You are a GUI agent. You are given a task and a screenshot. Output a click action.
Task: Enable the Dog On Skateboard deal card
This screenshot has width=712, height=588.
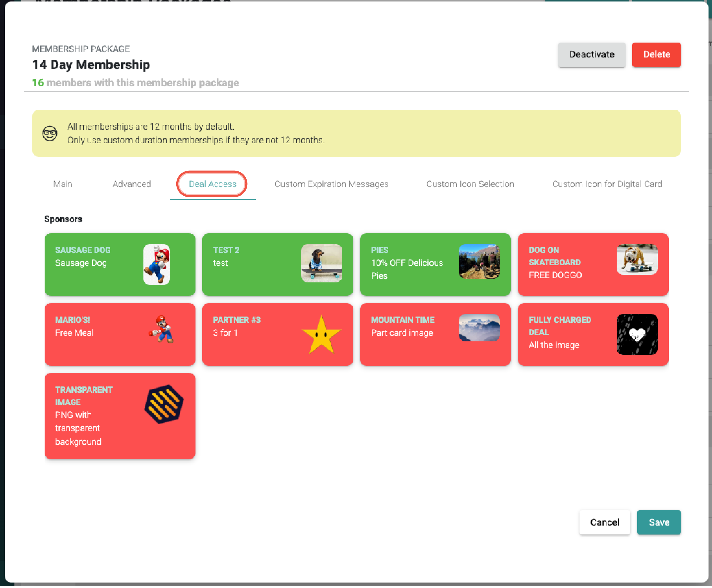593,265
